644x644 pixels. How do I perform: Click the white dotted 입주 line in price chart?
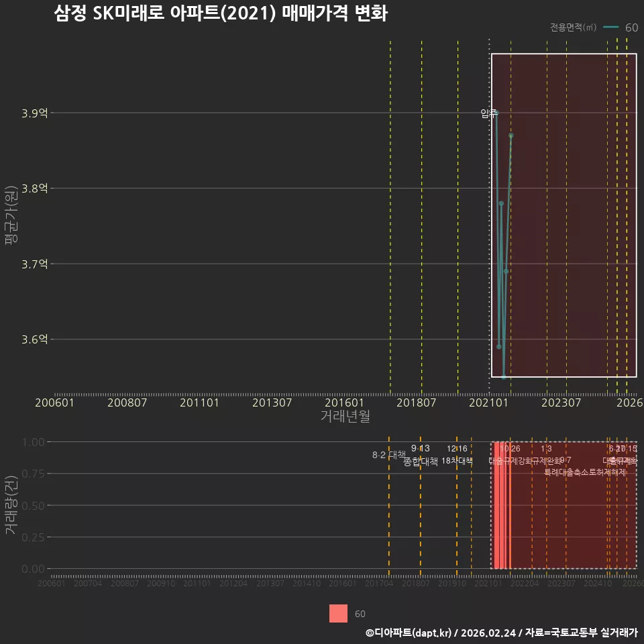pyautogui.click(x=489, y=213)
